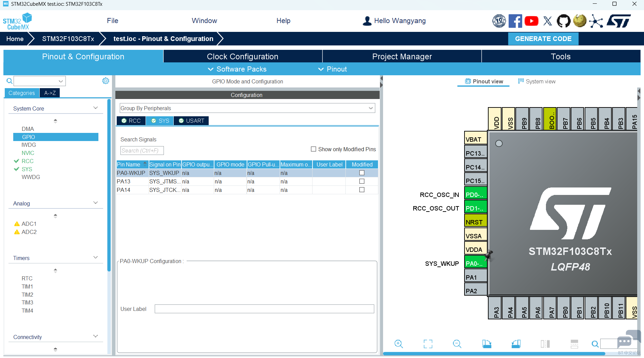This screenshot has height=358, width=644.
Task: Open the categories settings gear icon
Action: pos(106,81)
